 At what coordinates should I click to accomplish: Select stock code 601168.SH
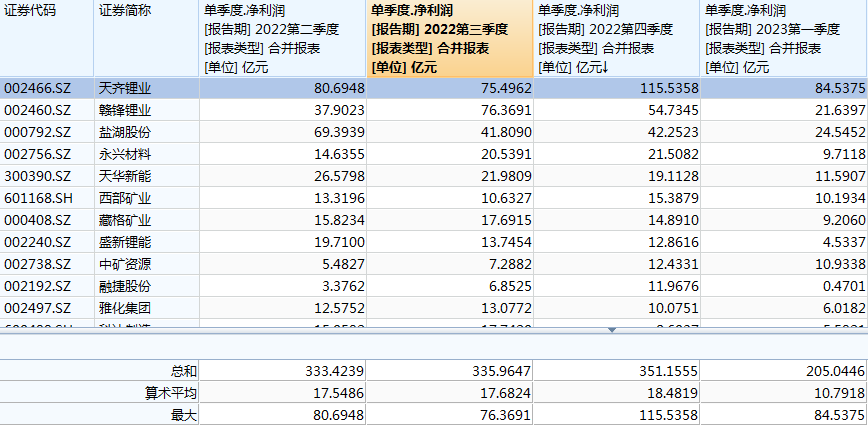(x=38, y=198)
